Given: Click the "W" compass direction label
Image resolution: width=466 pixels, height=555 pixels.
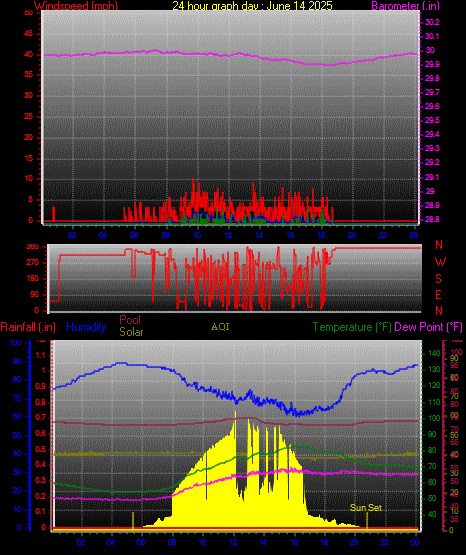Looking at the screenshot, I should [x=440, y=262].
